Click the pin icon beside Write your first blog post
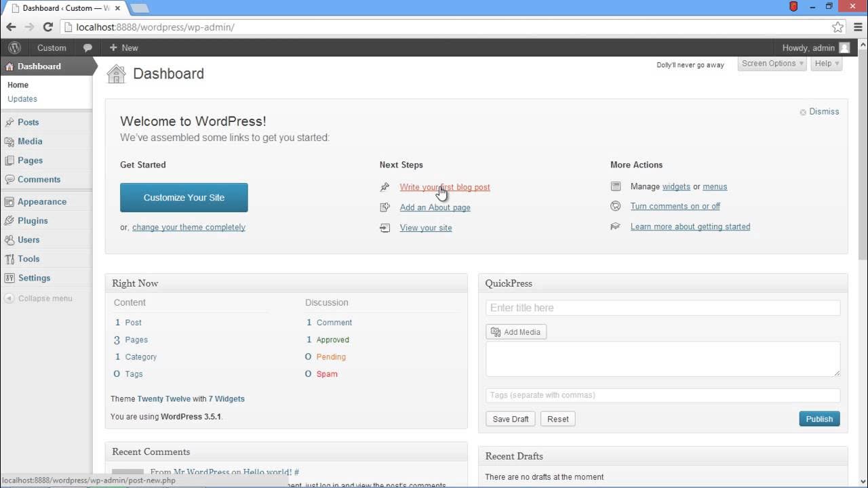The width and height of the screenshot is (868, 488). (x=385, y=187)
